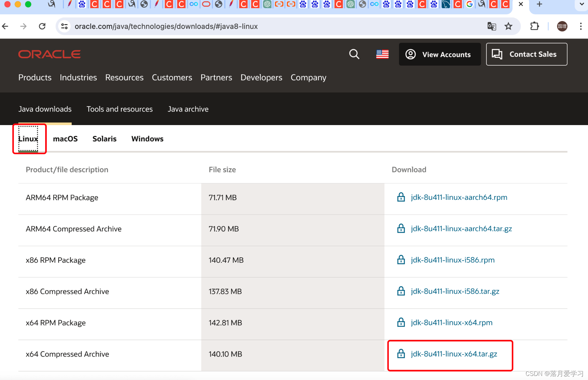Open the US flag country selector
Viewport: 588px width, 380px height.
[382, 54]
